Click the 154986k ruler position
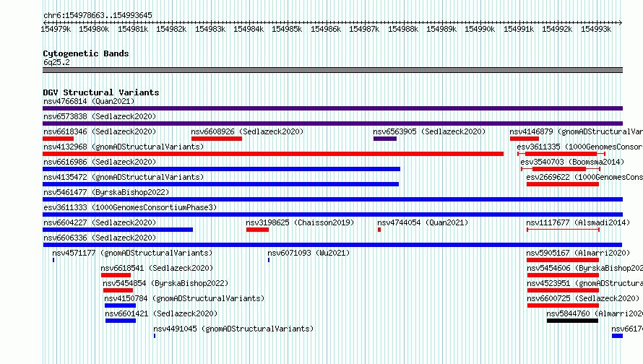 coord(326,29)
